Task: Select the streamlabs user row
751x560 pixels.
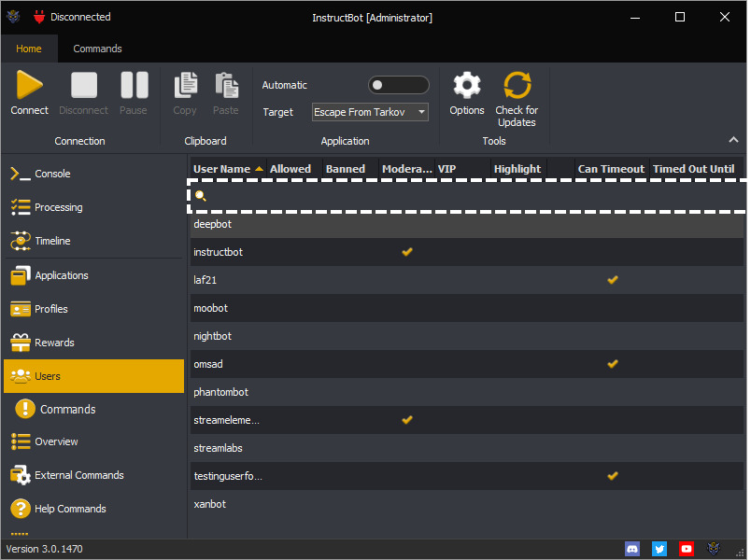Action: click(467, 448)
